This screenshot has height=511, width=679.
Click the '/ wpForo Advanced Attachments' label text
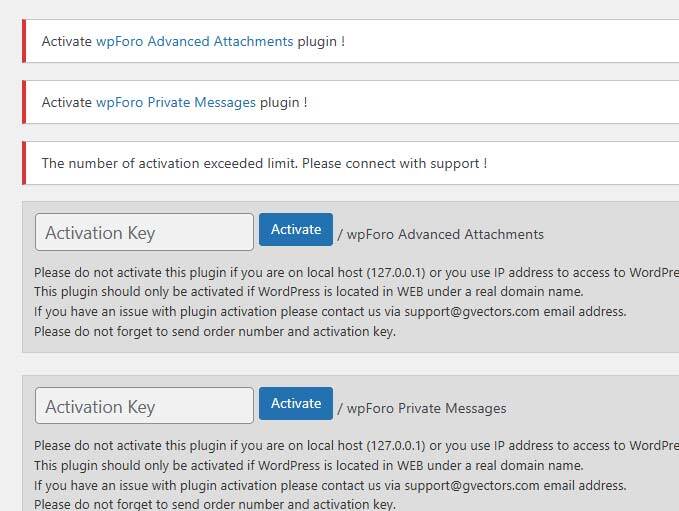click(x=440, y=234)
